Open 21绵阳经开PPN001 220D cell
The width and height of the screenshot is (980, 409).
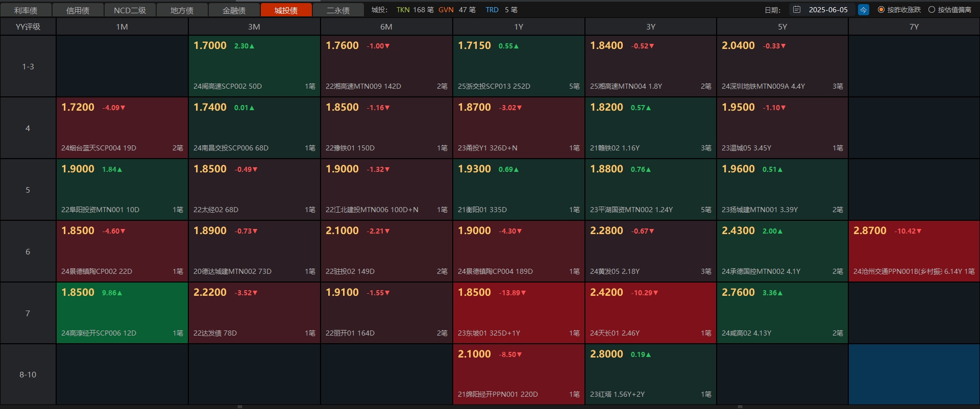pos(519,374)
